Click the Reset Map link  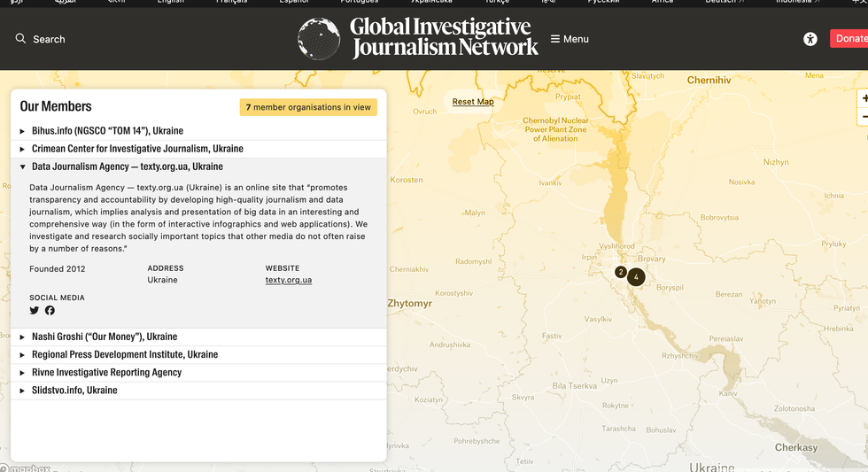click(x=473, y=102)
